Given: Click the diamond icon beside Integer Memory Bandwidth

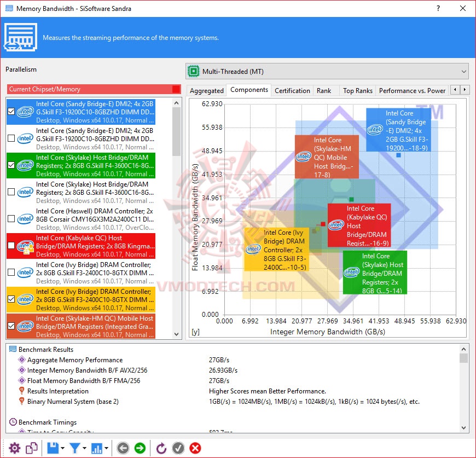Looking at the screenshot, I should pos(21,370).
